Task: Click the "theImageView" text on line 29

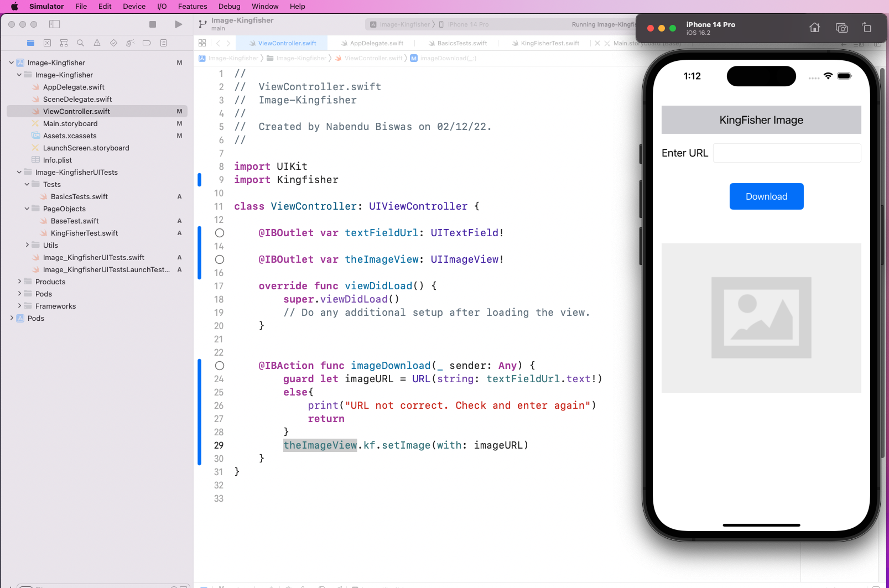Action: click(x=320, y=445)
